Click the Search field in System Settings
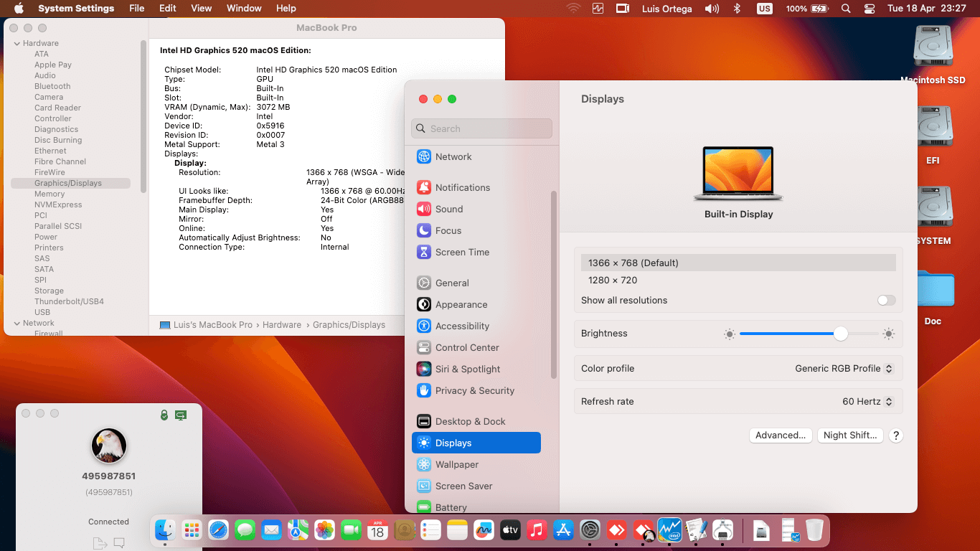 pyautogui.click(x=481, y=128)
